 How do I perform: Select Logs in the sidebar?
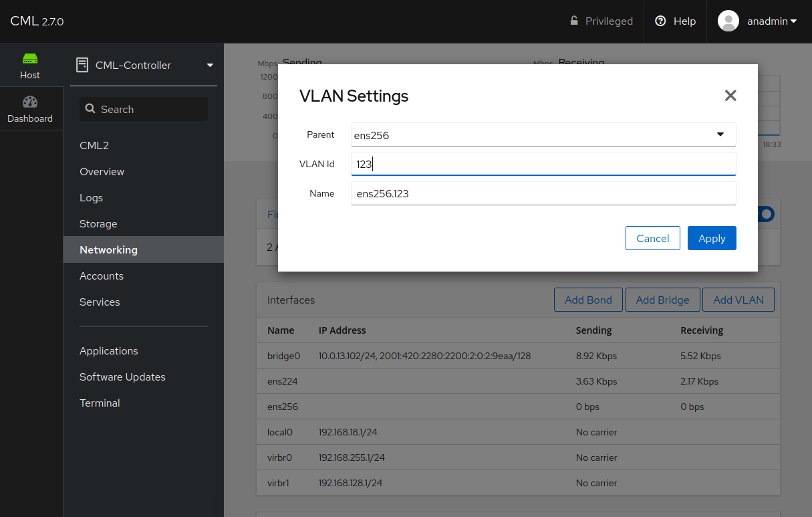coord(91,197)
